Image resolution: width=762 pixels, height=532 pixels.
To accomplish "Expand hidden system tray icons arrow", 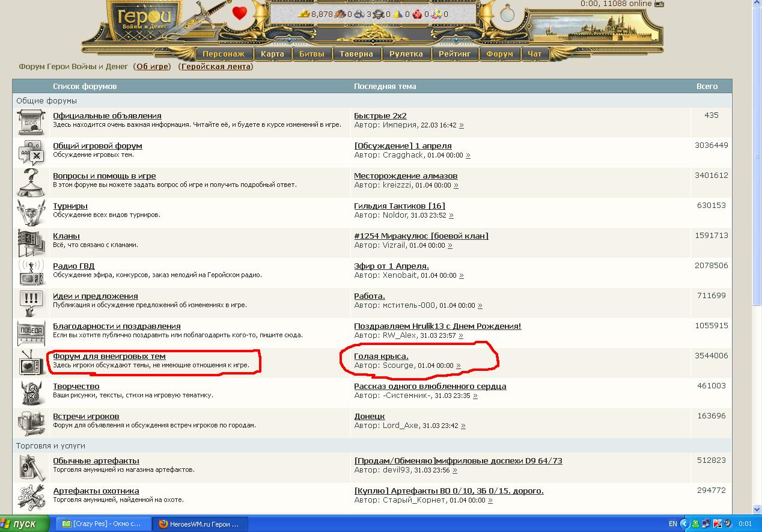I will click(x=684, y=524).
